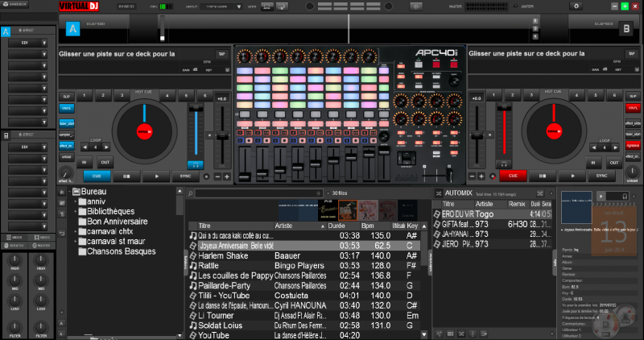Click the pitch plus button on left deck
Screen dimensions: 644x340
click(227, 176)
